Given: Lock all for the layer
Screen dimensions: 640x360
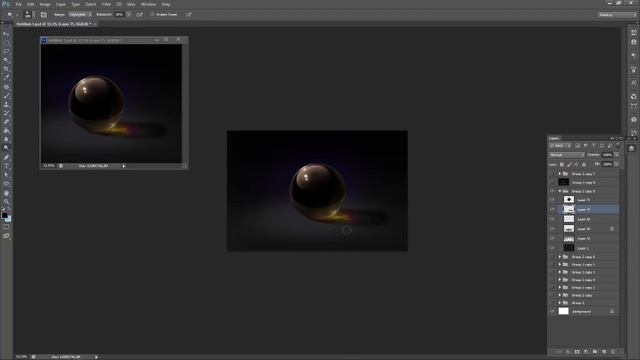Looking at the screenshot, I should tap(584, 164).
